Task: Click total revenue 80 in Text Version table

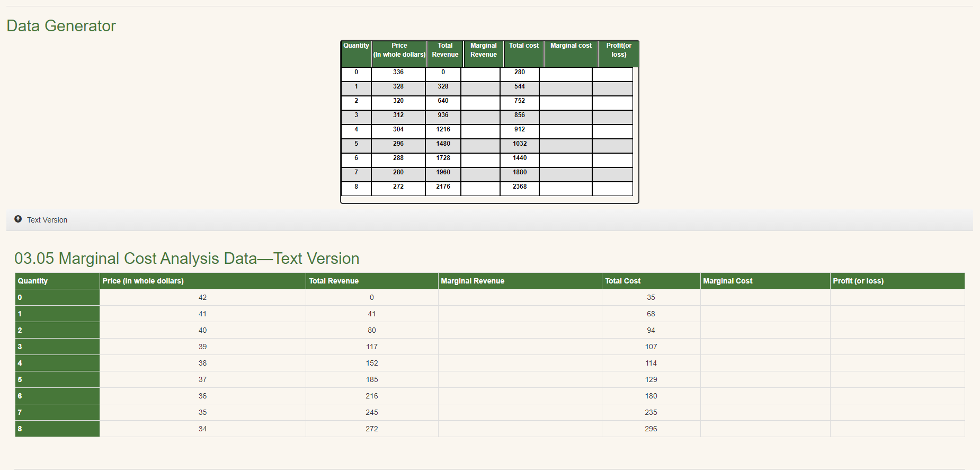Action: 372,330
